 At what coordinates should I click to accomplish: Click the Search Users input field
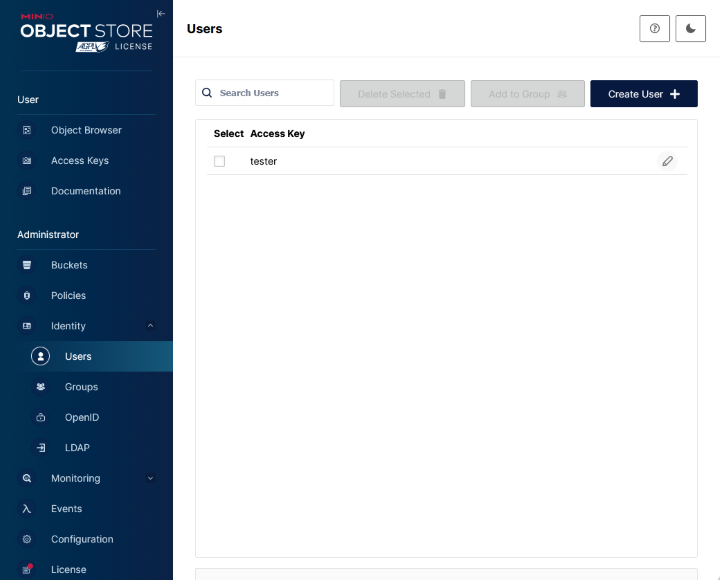[272, 93]
